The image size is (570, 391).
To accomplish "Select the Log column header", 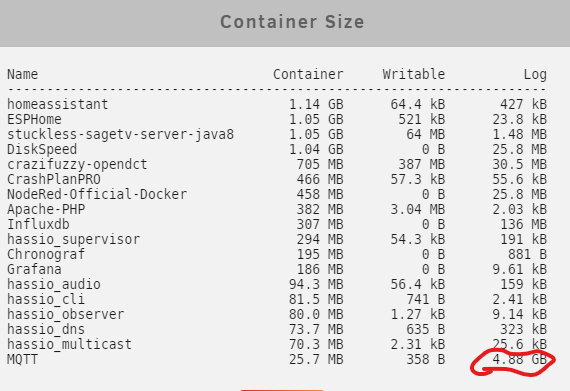I will [x=535, y=74].
